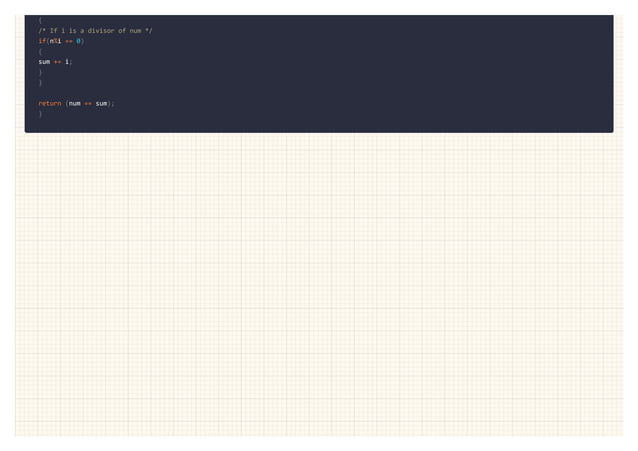
Task: Click the 'i' after '+=' operator
Action: pyautogui.click(x=67, y=62)
